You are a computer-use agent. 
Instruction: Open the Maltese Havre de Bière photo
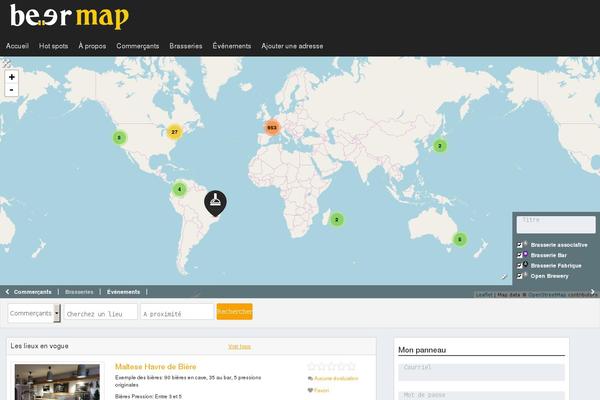click(57, 382)
